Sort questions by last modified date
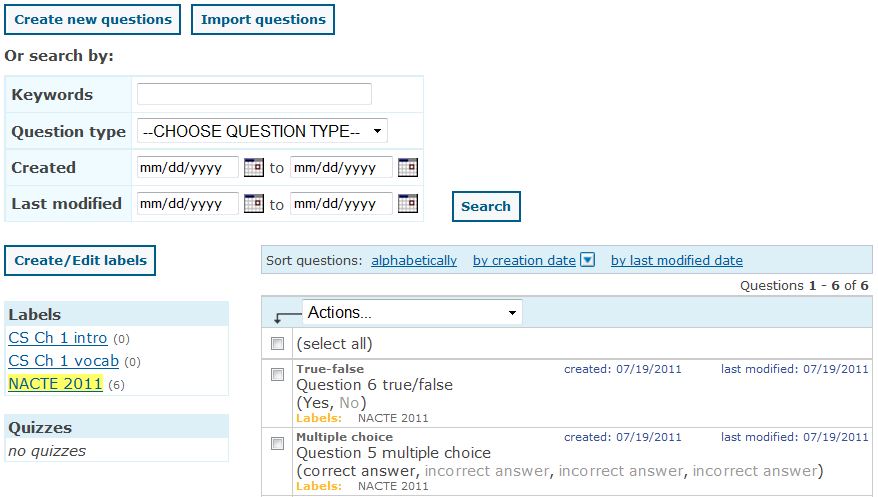The height and width of the screenshot is (497, 878). pyautogui.click(x=677, y=260)
